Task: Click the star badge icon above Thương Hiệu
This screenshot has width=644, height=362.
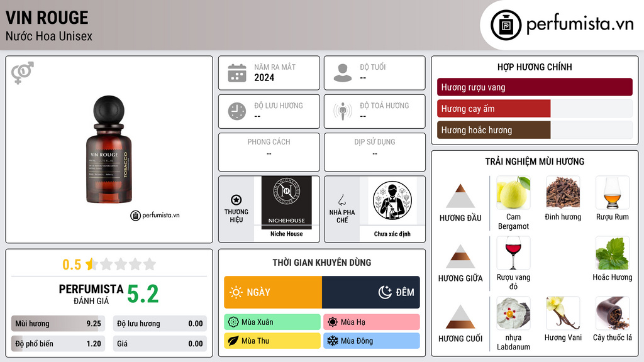Action: [236, 200]
